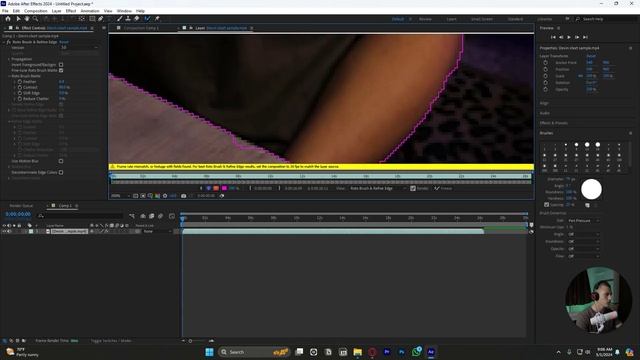Screen dimensions: 640x360
Task: Open the Animation menu
Action: tap(90, 11)
